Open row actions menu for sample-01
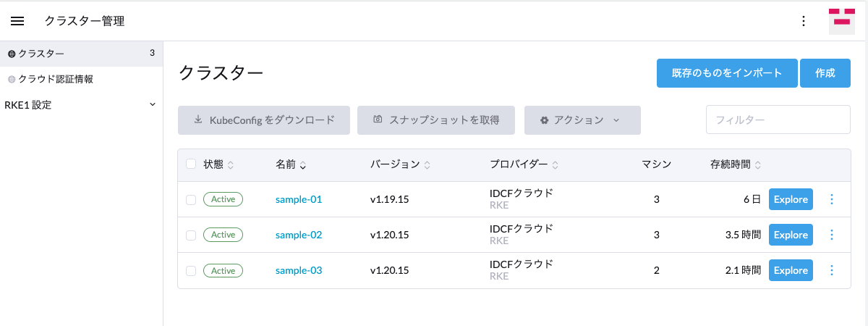The width and height of the screenshot is (868, 326). pos(831,199)
